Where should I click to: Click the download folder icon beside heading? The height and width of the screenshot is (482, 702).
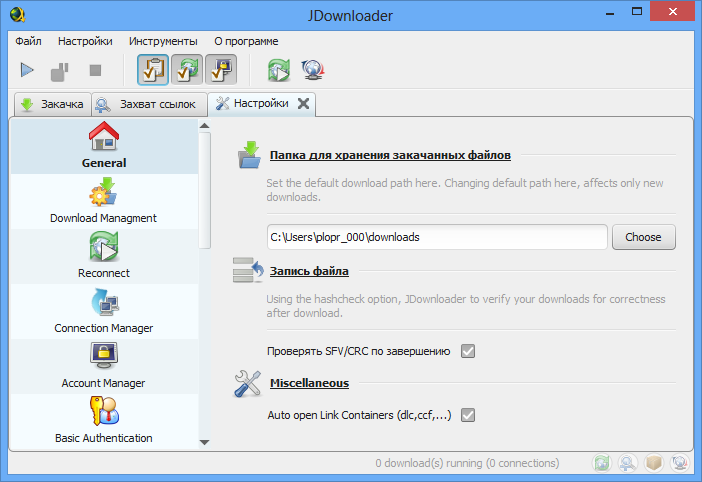click(249, 155)
